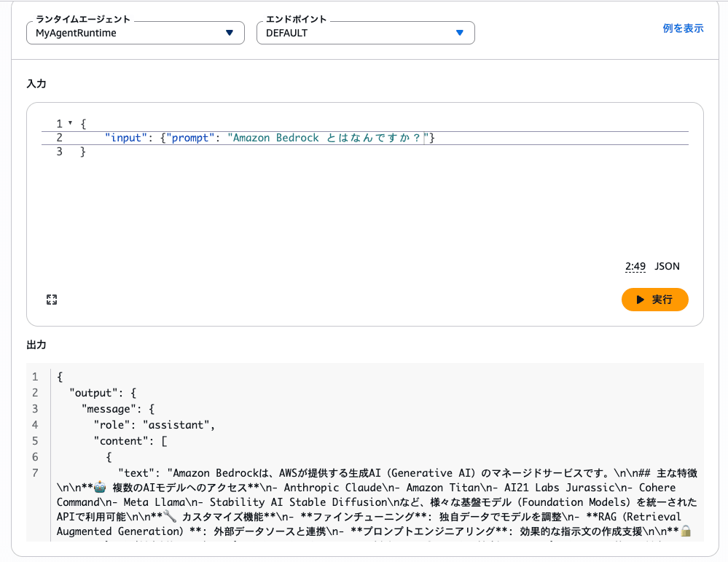Click the lock emoji in the output text

[x=686, y=531]
